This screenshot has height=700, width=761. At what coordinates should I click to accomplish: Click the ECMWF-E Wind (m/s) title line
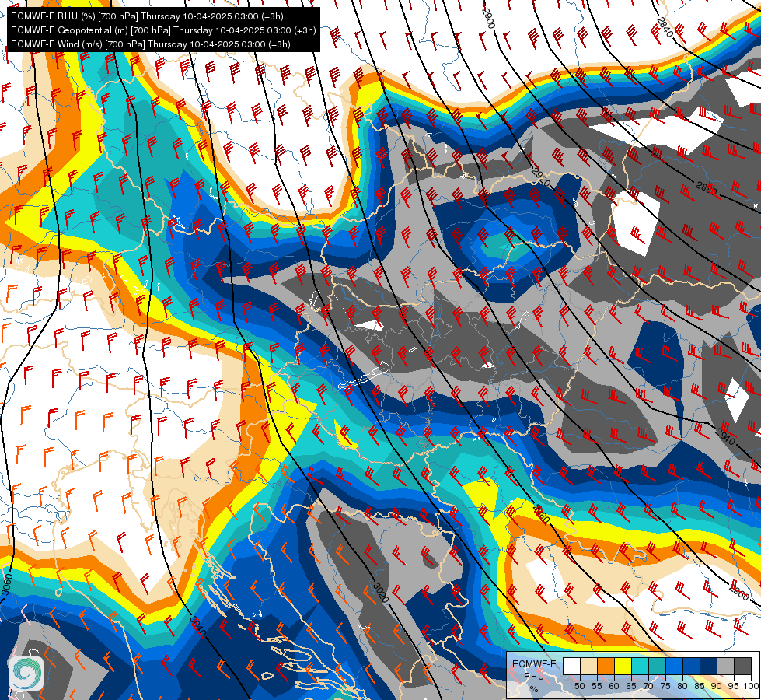point(151,44)
